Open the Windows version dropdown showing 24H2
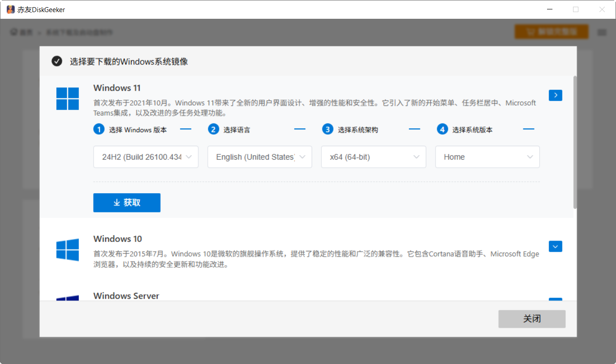Image resolution: width=616 pixels, height=364 pixels. [145, 157]
